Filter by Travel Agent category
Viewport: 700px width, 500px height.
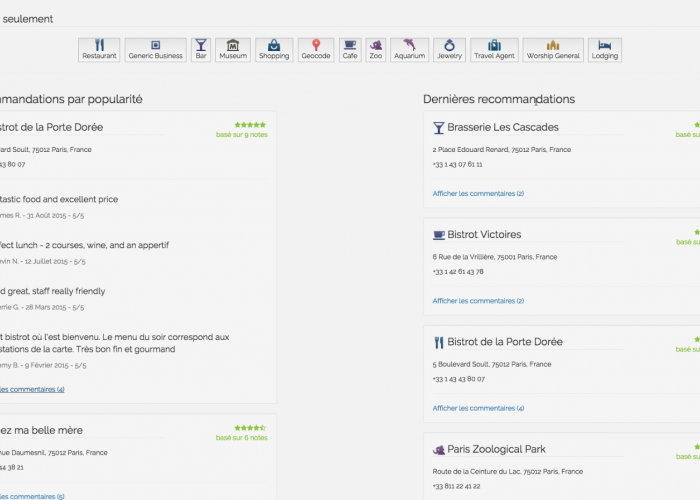click(x=494, y=50)
